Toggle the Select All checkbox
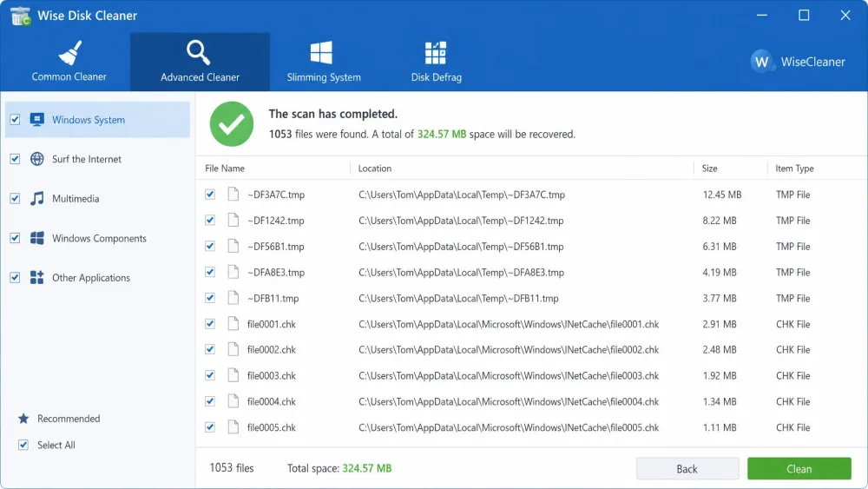Screen dimensions: 868x489 pos(23,445)
